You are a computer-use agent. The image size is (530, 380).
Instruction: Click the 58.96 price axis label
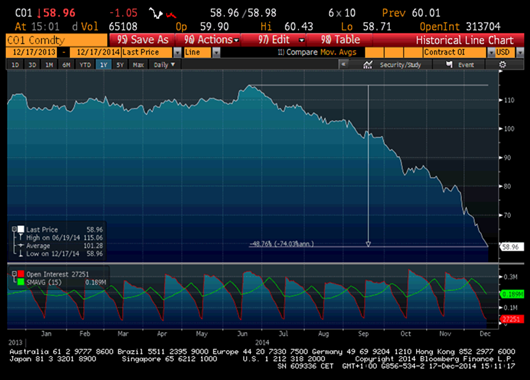(x=512, y=247)
